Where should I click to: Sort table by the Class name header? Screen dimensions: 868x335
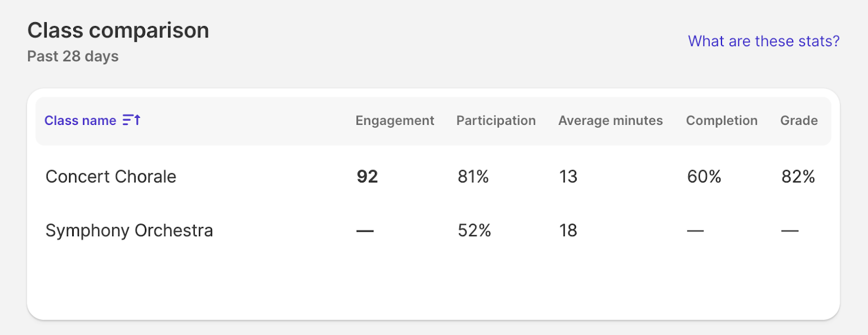pos(80,121)
